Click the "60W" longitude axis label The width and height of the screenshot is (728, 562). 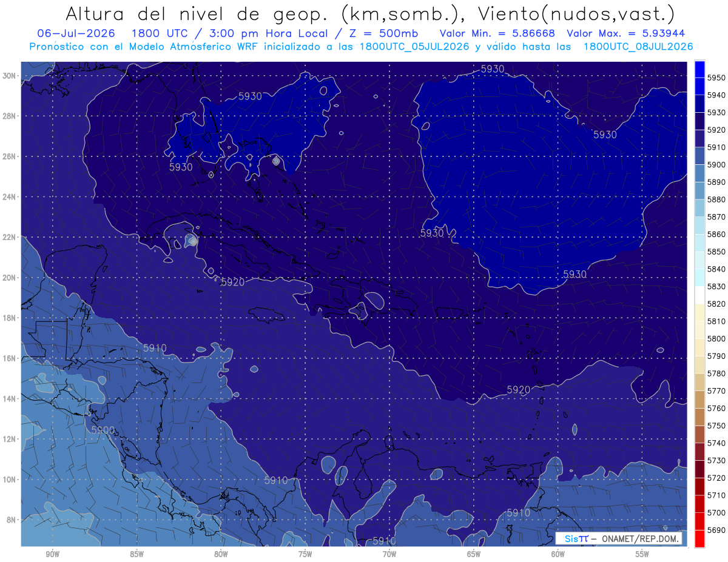point(558,554)
